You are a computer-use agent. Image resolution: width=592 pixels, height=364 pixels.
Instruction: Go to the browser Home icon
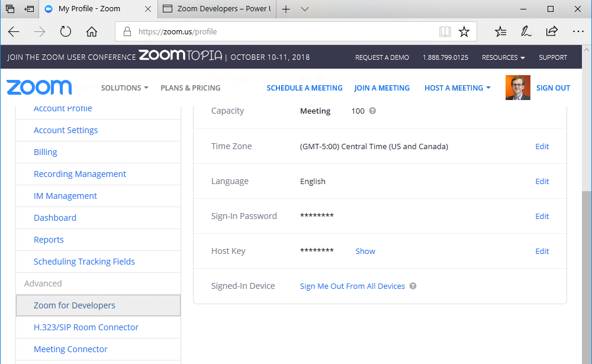(x=91, y=31)
